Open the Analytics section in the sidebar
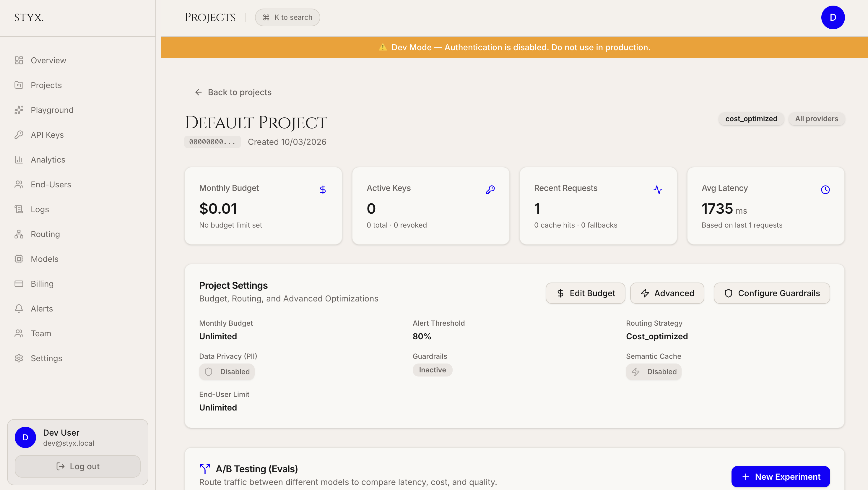 [48, 160]
